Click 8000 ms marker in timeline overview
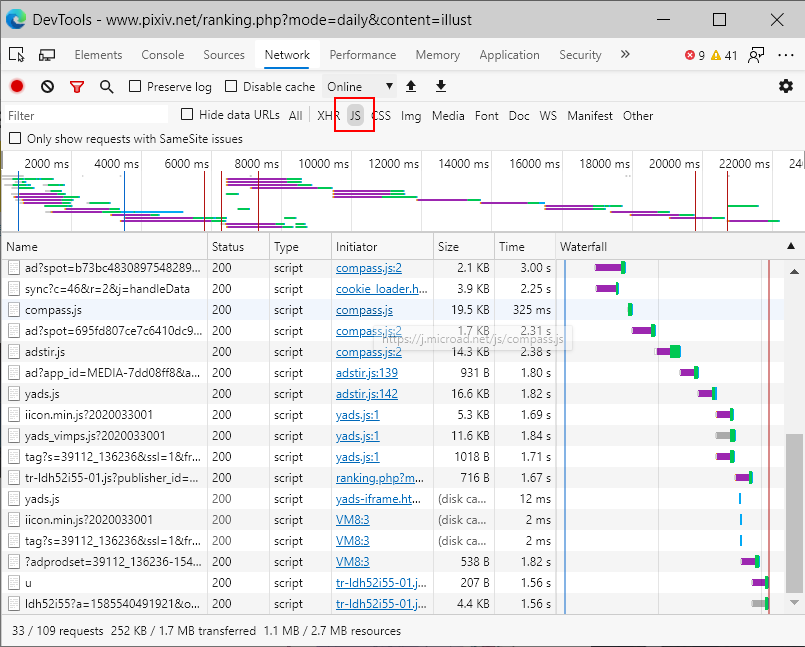 pyautogui.click(x=256, y=164)
